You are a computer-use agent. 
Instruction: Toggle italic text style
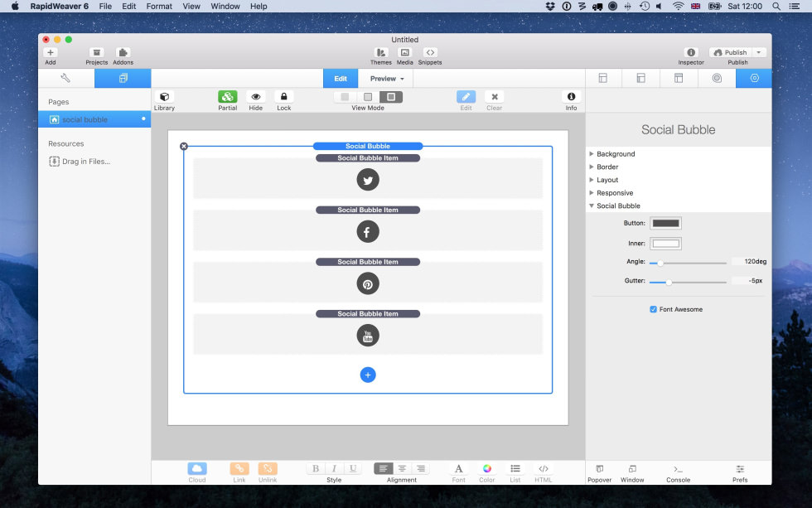point(334,469)
